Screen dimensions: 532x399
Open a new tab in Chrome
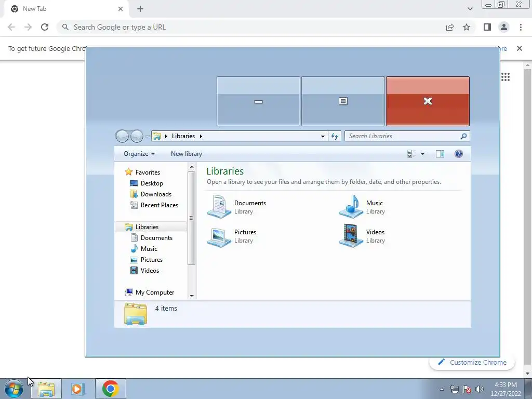pyautogui.click(x=140, y=9)
